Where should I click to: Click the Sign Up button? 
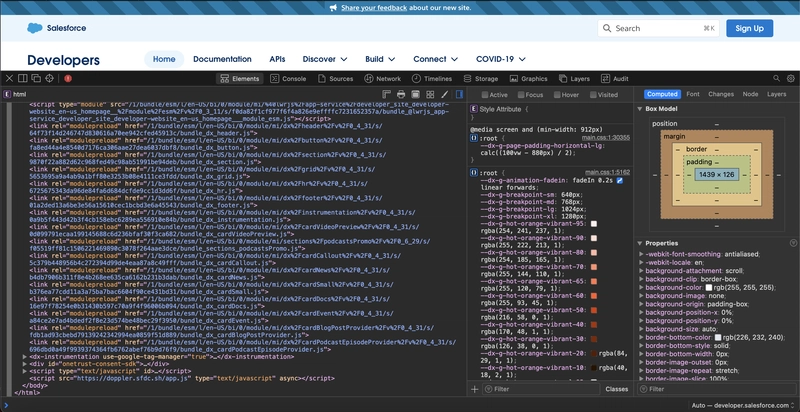(749, 28)
